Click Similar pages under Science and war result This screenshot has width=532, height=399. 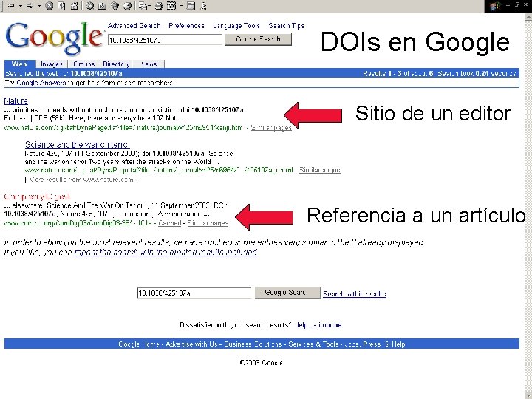320,171
